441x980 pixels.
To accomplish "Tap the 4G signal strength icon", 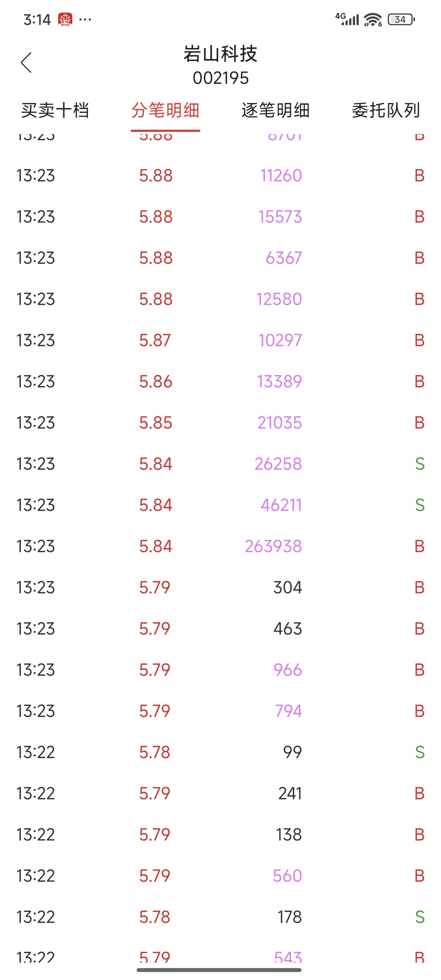I will pyautogui.click(x=347, y=19).
